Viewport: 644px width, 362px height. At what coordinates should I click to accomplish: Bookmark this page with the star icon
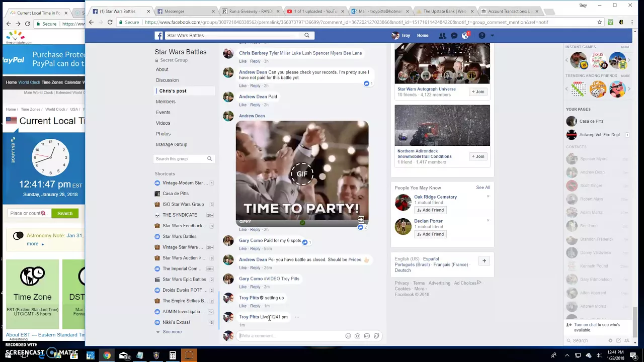coord(599,22)
